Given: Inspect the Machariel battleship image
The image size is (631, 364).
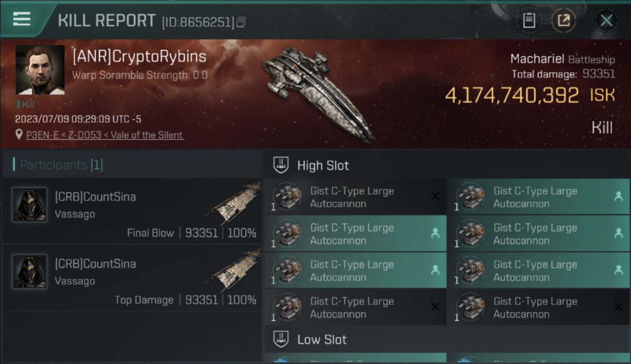Looking at the screenshot, I should [318, 92].
